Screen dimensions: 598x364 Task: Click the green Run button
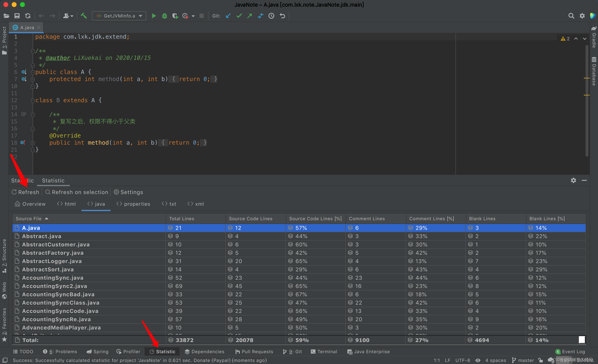tap(154, 16)
